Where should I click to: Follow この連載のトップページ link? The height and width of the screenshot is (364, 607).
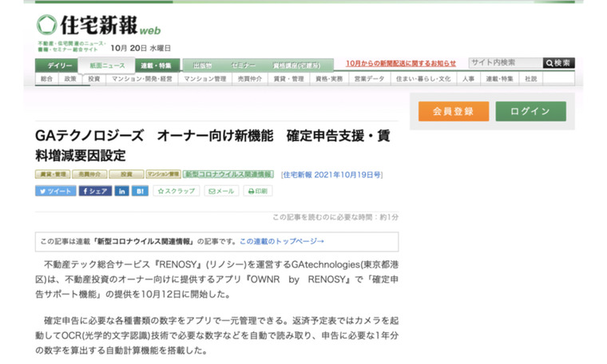tap(282, 241)
